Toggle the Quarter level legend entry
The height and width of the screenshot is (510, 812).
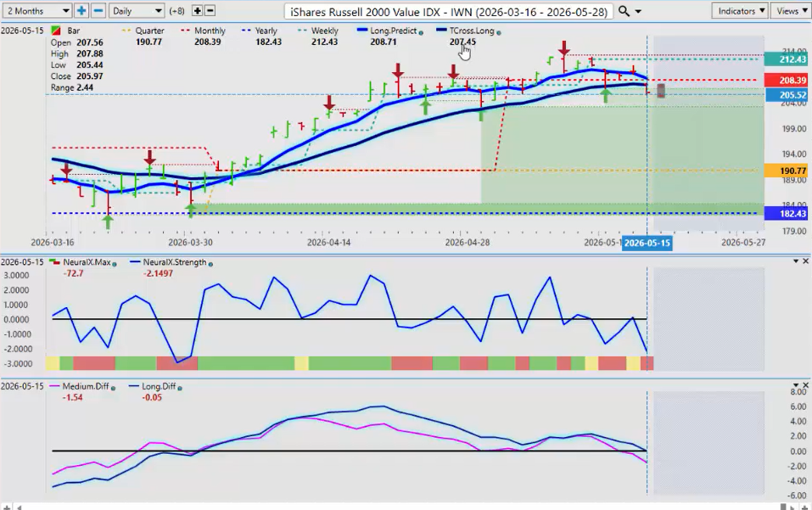[143, 31]
